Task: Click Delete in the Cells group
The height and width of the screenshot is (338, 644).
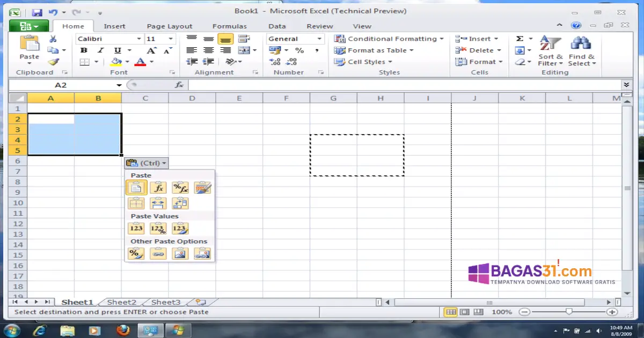Action: pos(478,50)
